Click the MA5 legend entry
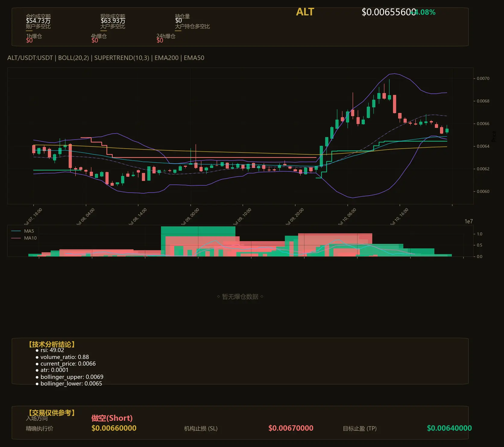Image resolution: width=504 pixels, height=447 pixels. (23, 231)
